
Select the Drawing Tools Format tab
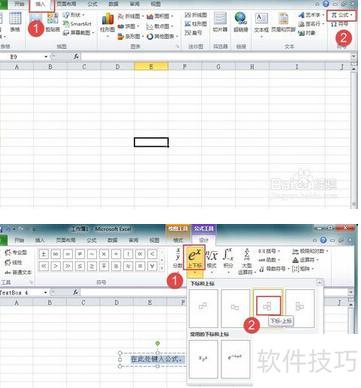tap(178, 240)
